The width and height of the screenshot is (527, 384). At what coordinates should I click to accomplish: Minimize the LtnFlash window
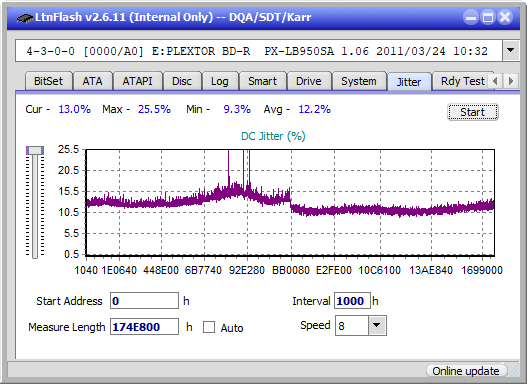pyautogui.click(x=471, y=17)
